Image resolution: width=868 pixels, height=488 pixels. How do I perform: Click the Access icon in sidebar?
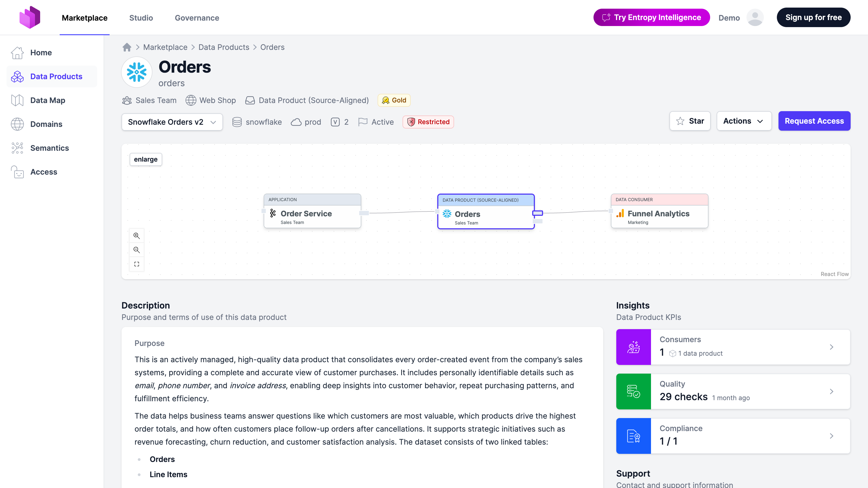point(17,172)
